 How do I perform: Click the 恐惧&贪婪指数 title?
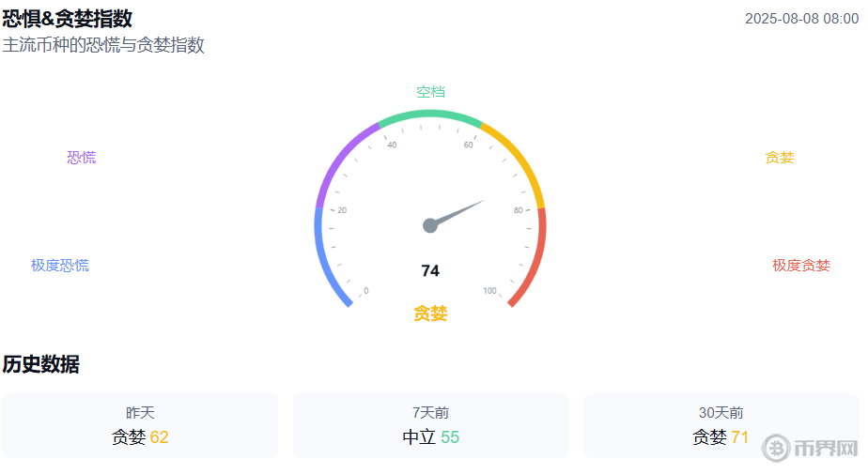68,19
